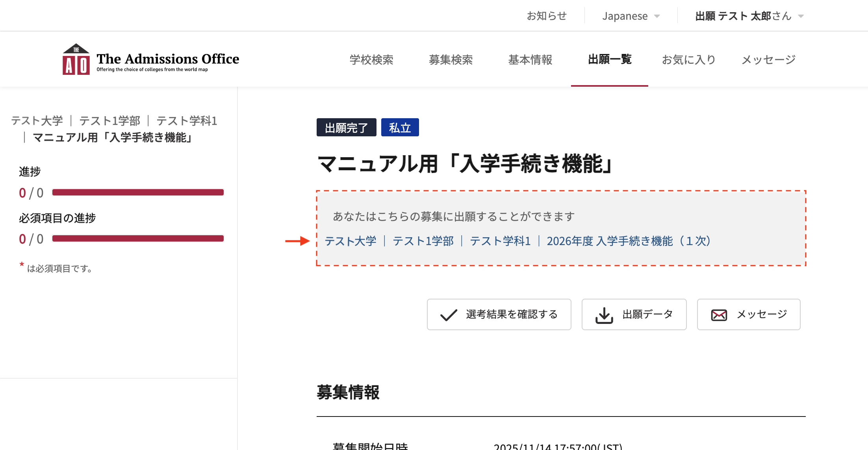Click the 必須項目の進捗 progress bar

[x=138, y=238]
